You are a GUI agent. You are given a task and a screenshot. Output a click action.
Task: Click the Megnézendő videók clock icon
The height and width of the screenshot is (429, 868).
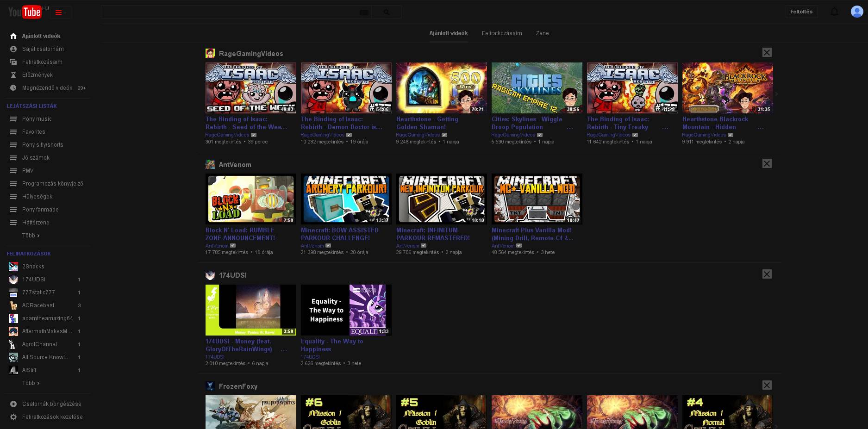(13, 88)
